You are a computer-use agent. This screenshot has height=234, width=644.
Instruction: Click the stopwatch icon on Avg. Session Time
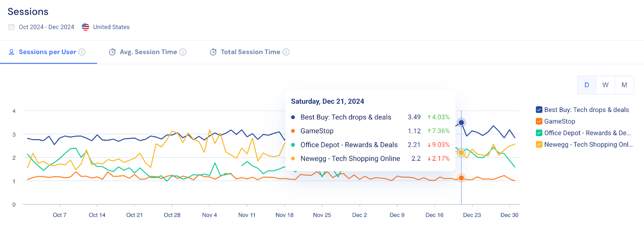pos(112,52)
